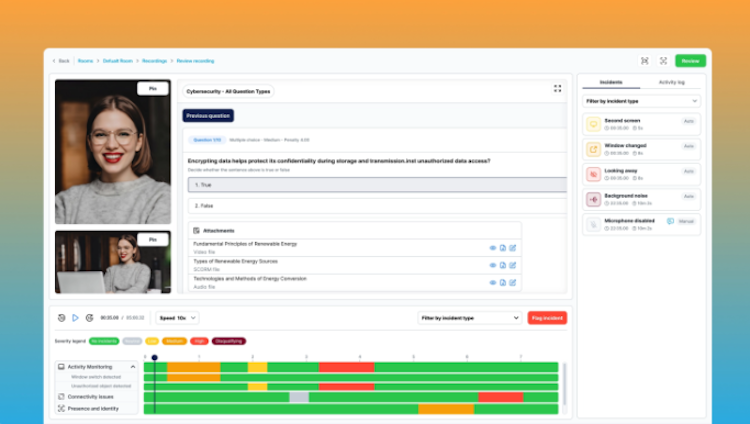This screenshot has width=750, height=424.
Task: Open the Review recording breadcrumb
Action: click(x=195, y=61)
